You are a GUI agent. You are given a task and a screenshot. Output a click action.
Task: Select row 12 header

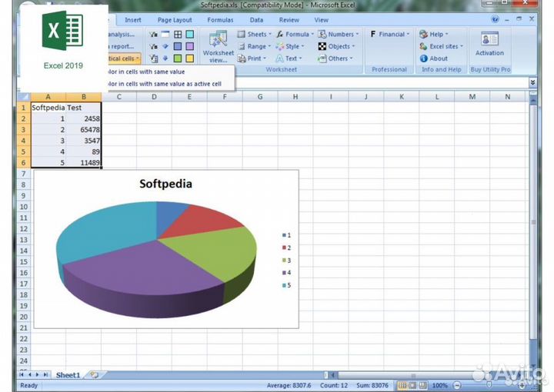pyautogui.click(x=23, y=228)
